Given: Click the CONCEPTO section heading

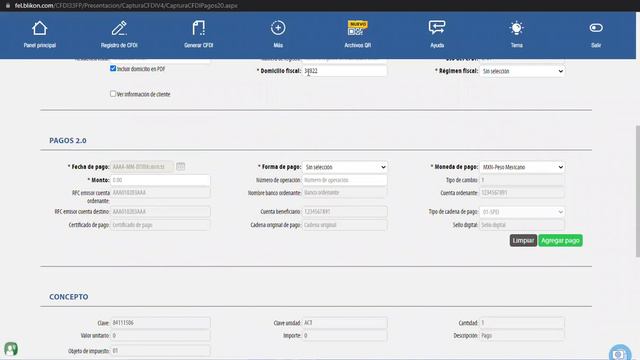Looking at the screenshot, I should tap(69, 297).
